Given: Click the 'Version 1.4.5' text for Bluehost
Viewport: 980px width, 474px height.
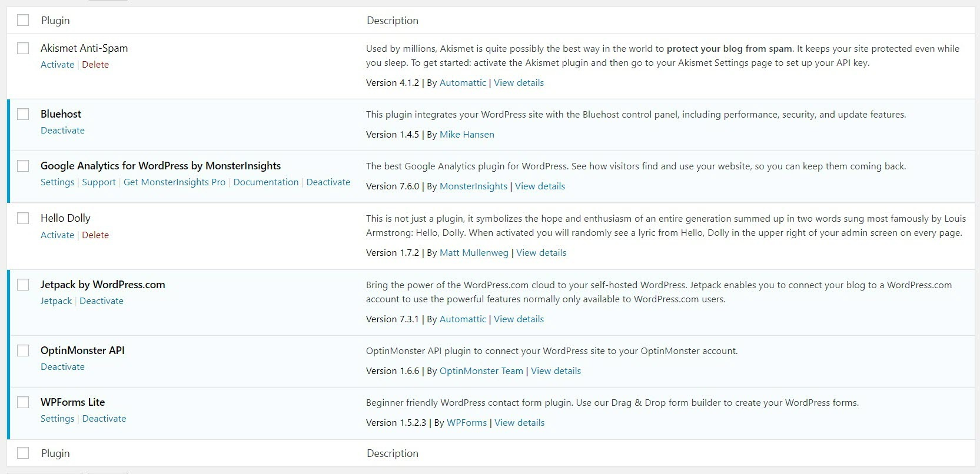Looking at the screenshot, I should (392, 135).
